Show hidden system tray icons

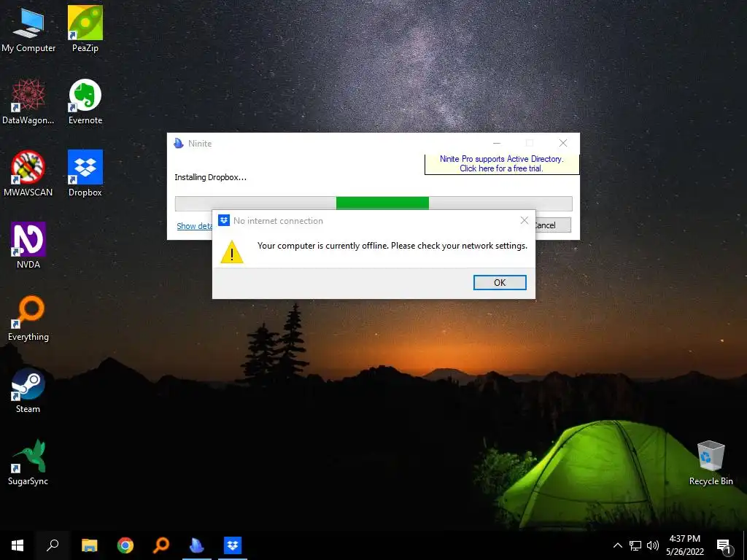(617, 545)
